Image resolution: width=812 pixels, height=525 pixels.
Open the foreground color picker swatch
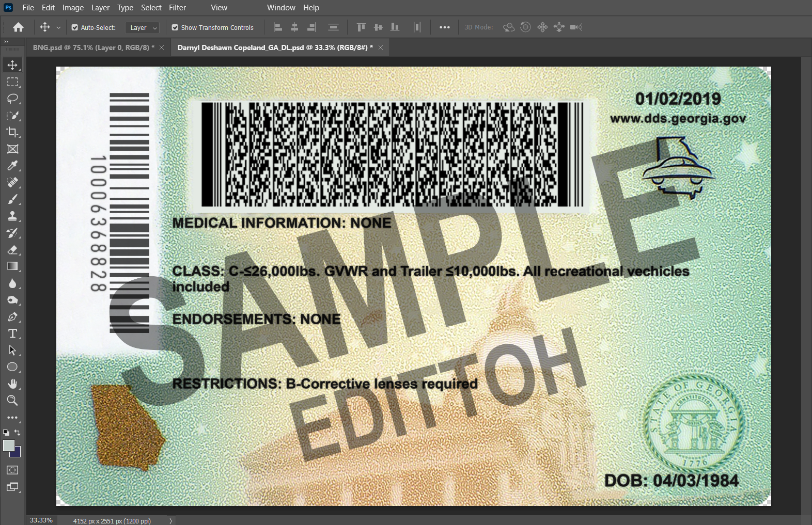click(x=8, y=446)
